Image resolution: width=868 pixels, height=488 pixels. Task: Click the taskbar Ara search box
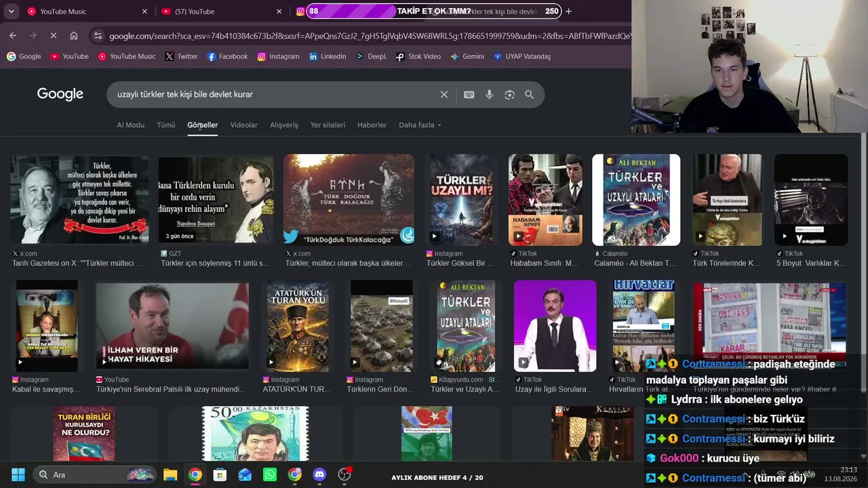(95, 474)
